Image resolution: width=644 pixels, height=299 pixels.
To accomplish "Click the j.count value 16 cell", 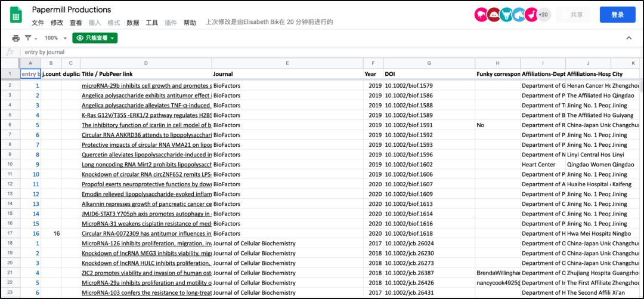I will pyautogui.click(x=51, y=233).
